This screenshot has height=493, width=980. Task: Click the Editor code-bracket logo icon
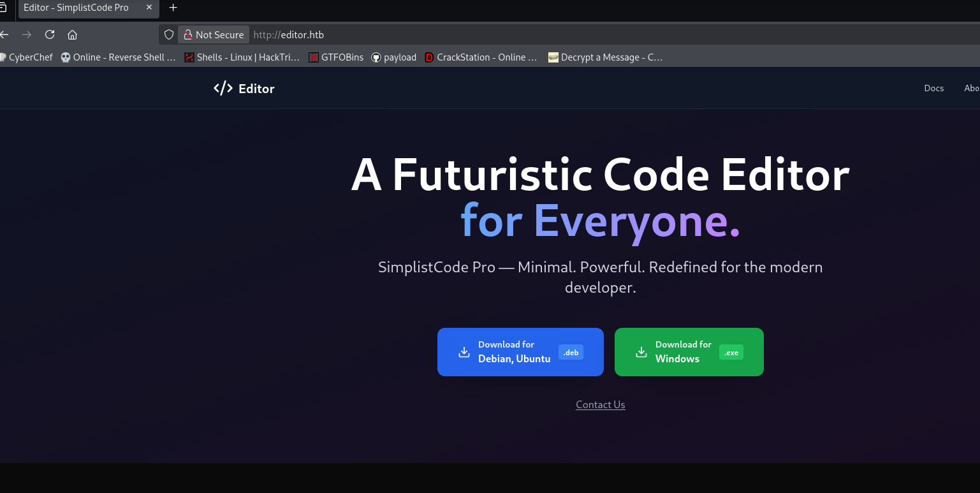(223, 89)
